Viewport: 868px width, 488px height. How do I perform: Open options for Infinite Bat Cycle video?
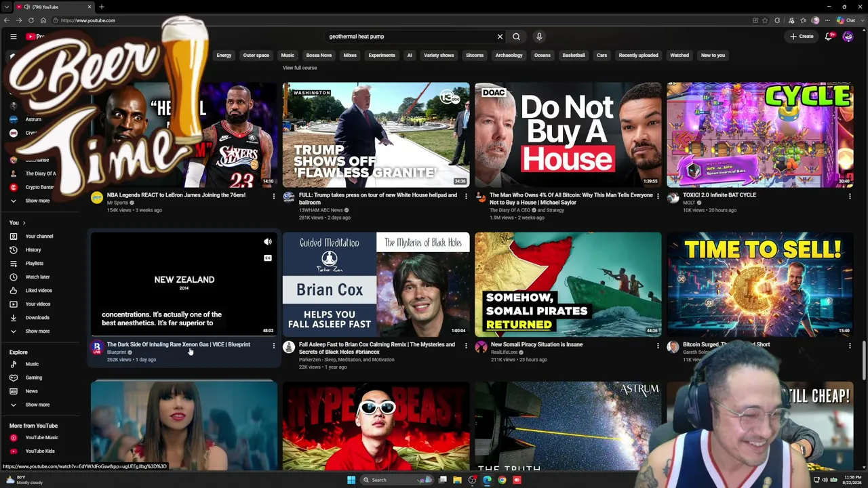point(850,196)
